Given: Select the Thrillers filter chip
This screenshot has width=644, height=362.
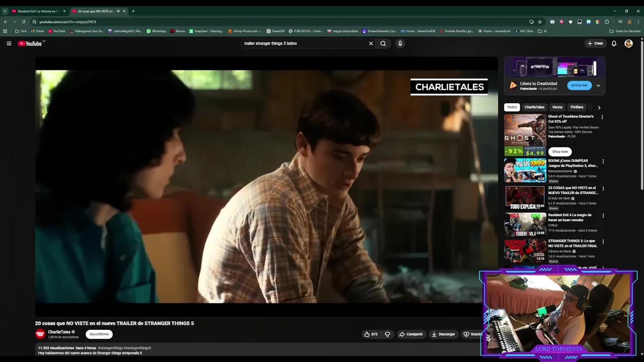Looking at the screenshot, I should (577, 107).
